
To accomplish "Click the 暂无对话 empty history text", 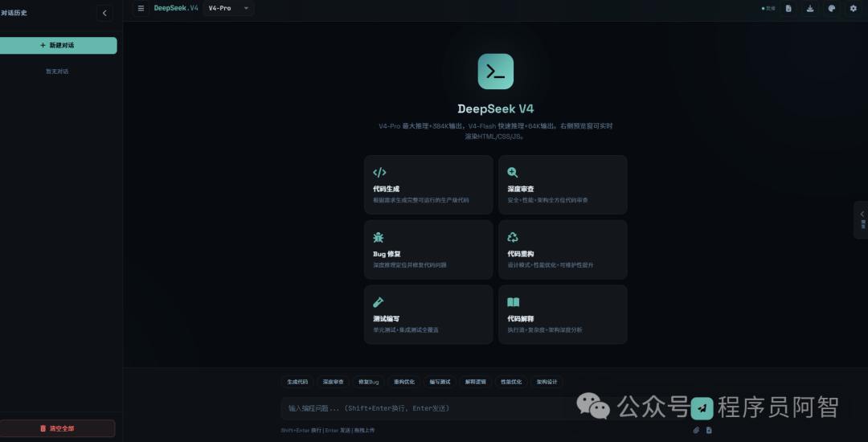I will click(x=57, y=72).
